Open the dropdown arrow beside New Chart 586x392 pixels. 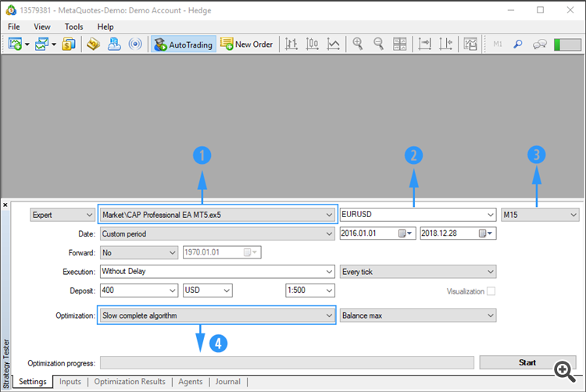click(x=27, y=45)
